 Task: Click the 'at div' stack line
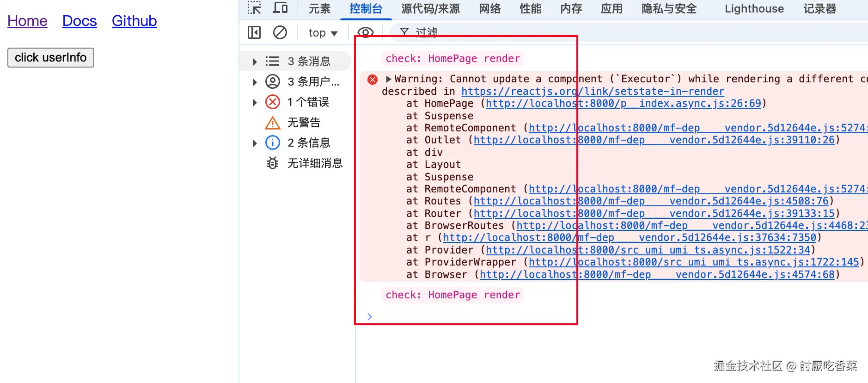(424, 152)
